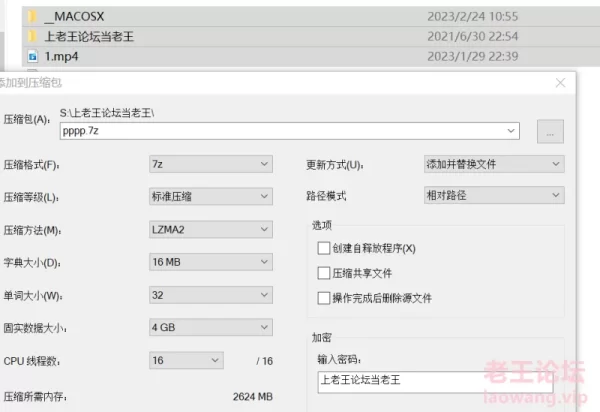Click the 上老王论坛当老王 folder icon
Viewport: 600px width, 412px height.
[33, 37]
